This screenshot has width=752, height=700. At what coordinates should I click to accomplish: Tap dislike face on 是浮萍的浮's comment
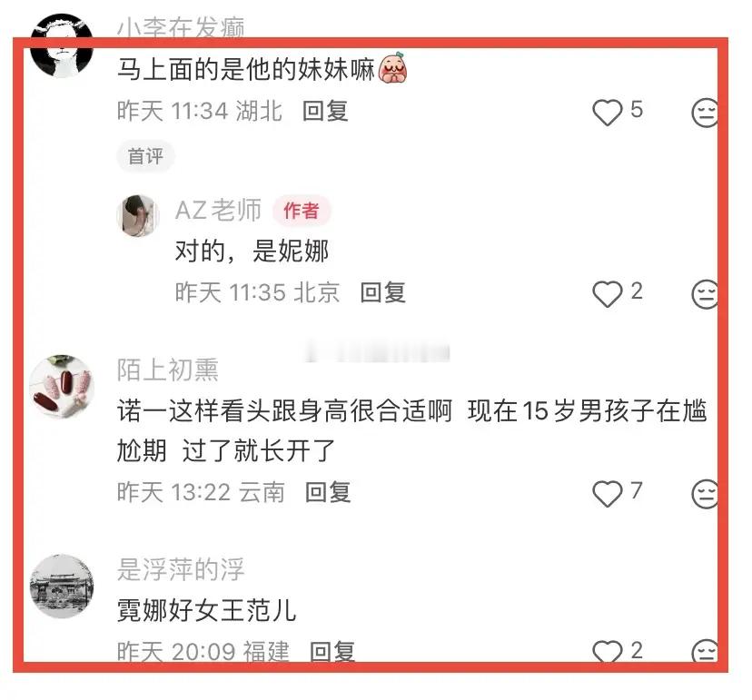(705, 651)
